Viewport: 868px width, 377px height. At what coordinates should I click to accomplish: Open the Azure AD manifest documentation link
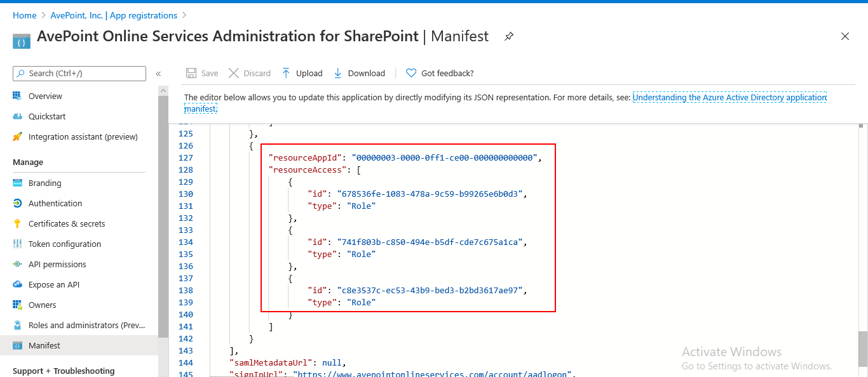pyautogui.click(x=729, y=97)
